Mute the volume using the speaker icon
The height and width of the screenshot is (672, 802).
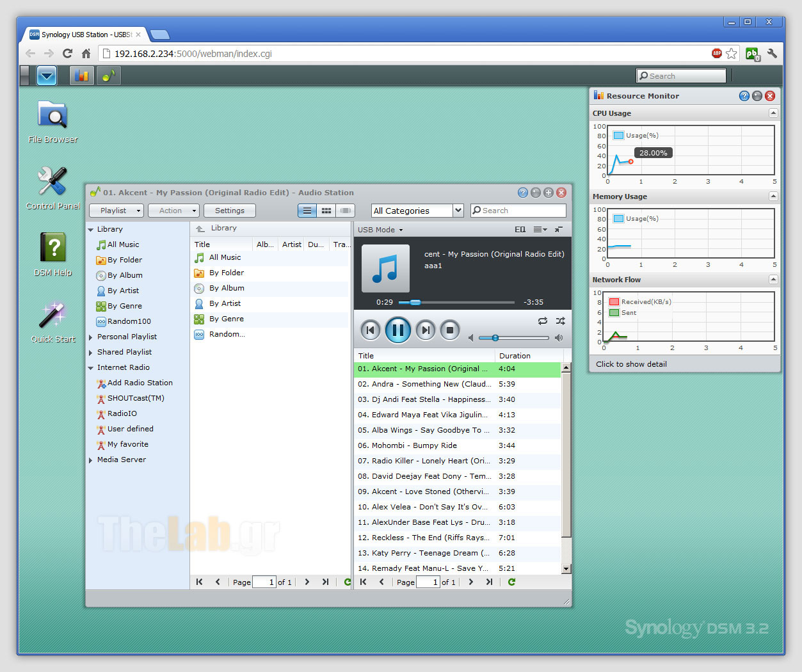[x=471, y=338]
